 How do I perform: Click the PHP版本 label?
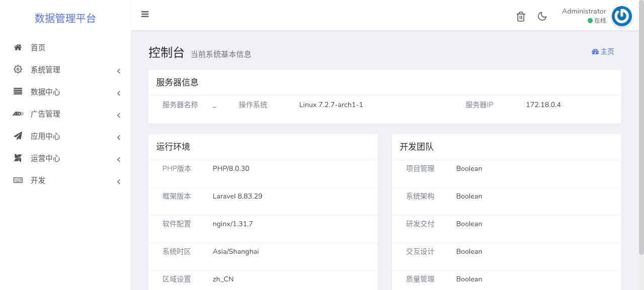[x=177, y=169]
